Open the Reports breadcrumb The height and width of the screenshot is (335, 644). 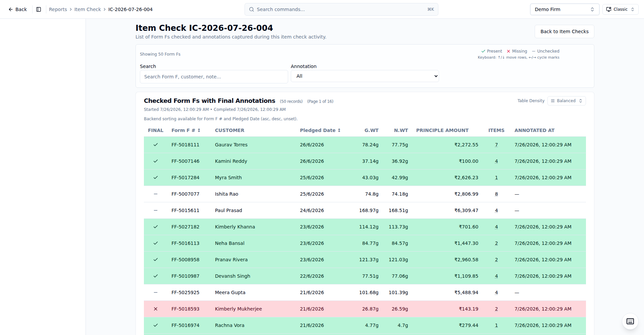click(58, 9)
